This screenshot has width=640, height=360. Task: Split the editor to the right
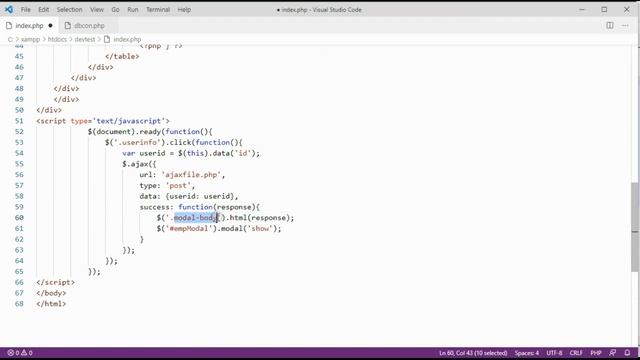[610, 25]
